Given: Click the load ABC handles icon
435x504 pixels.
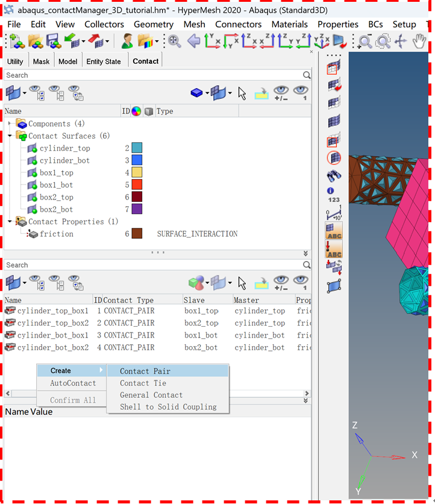Looking at the screenshot, I should point(334,249).
